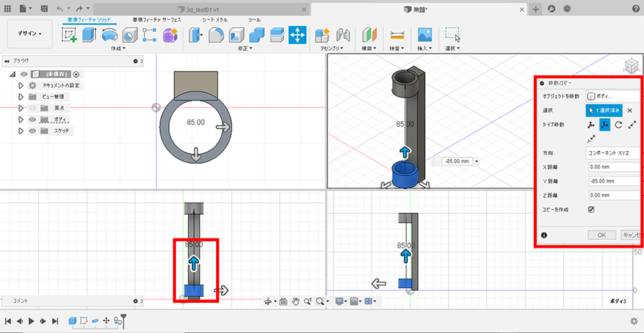
Task: Expand the ドキュメントの設定 tree node
Action: coord(21,85)
